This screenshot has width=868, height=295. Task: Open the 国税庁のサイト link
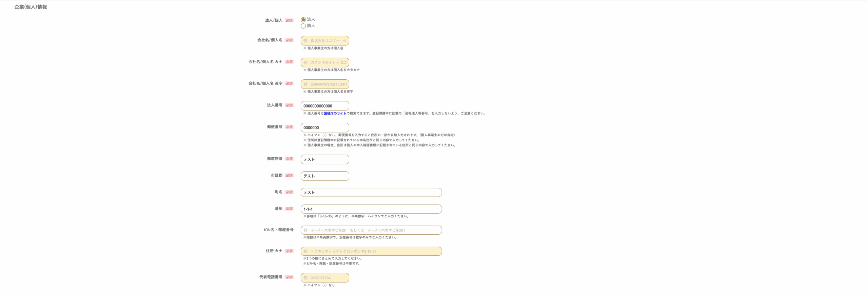(335, 113)
